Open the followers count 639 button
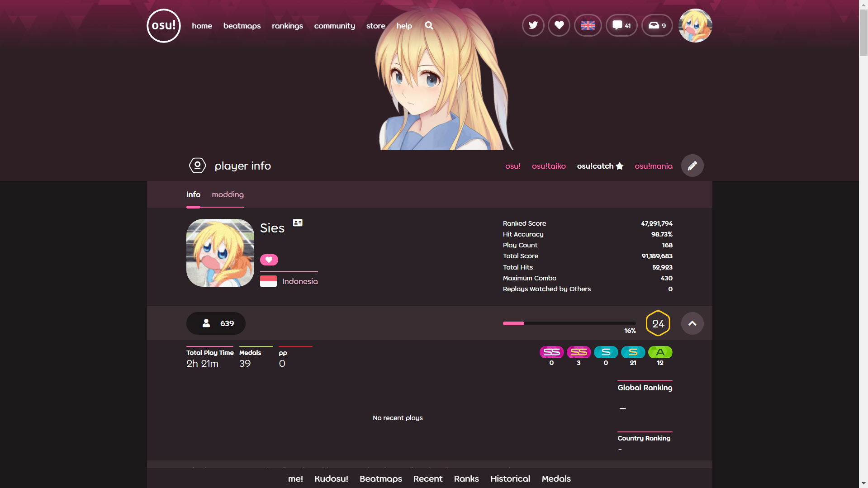Screen dimensions: 868x488 tap(216, 323)
